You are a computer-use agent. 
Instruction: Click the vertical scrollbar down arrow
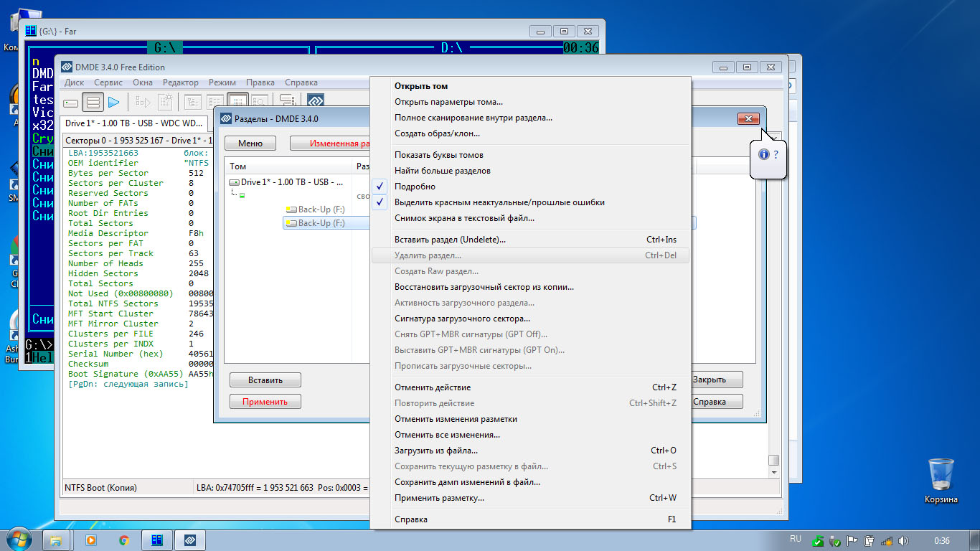pyautogui.click(x=773, y=473)
